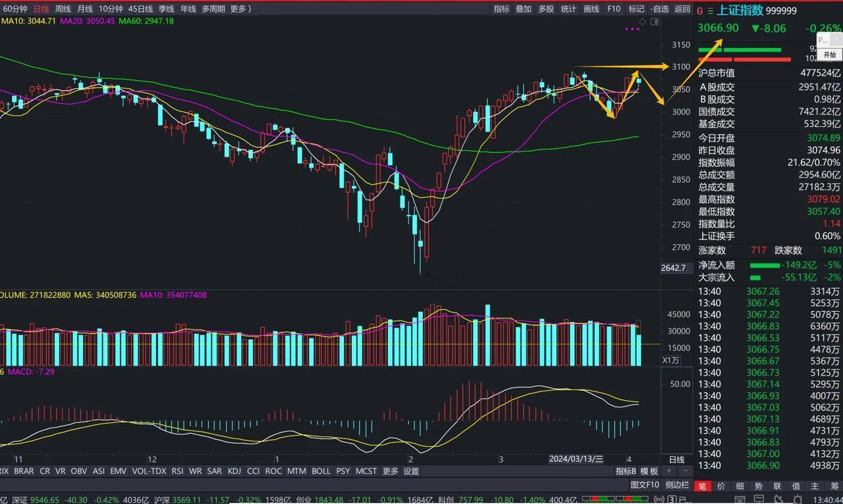843x504 pixels.
Task: Select the CR indicator
Action: (x=45, y=471)
